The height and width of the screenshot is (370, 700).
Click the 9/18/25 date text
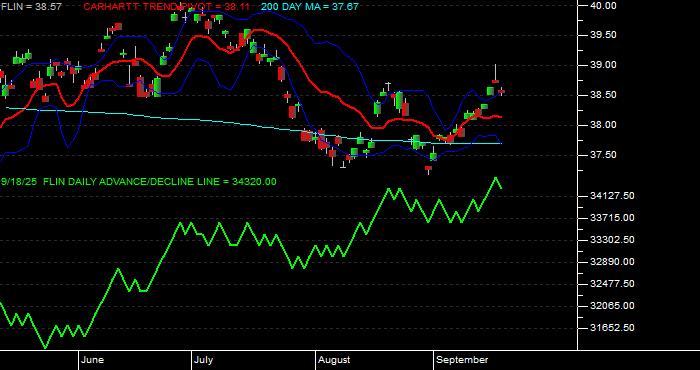[20, 182]
